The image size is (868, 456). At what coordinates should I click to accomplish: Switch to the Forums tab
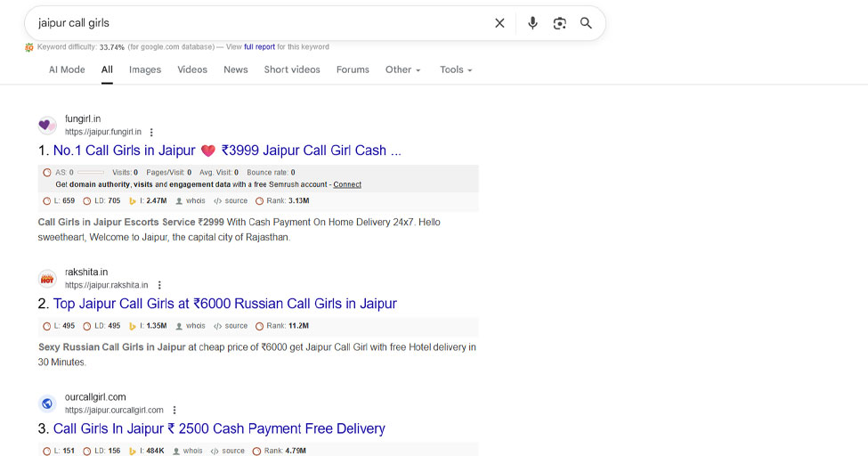coord(353,69)
